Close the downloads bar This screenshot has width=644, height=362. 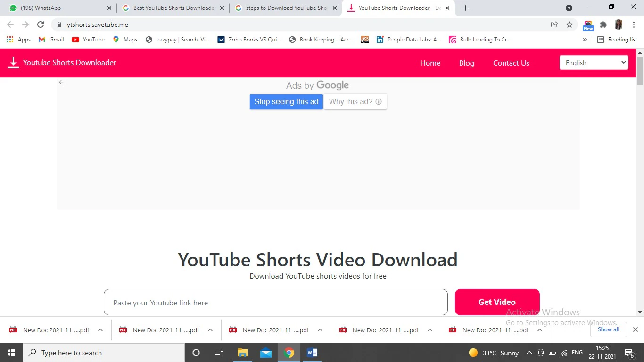coord(635,329)
